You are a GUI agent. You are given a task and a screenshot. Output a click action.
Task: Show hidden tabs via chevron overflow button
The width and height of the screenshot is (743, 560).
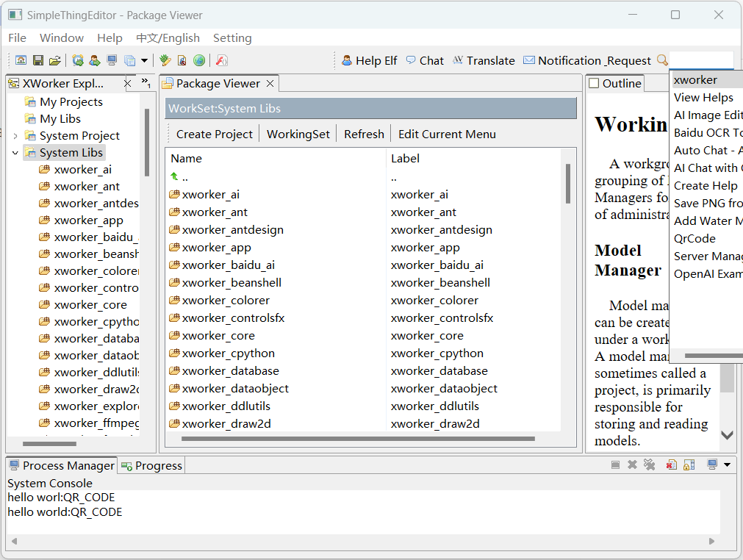pos(146,83)
